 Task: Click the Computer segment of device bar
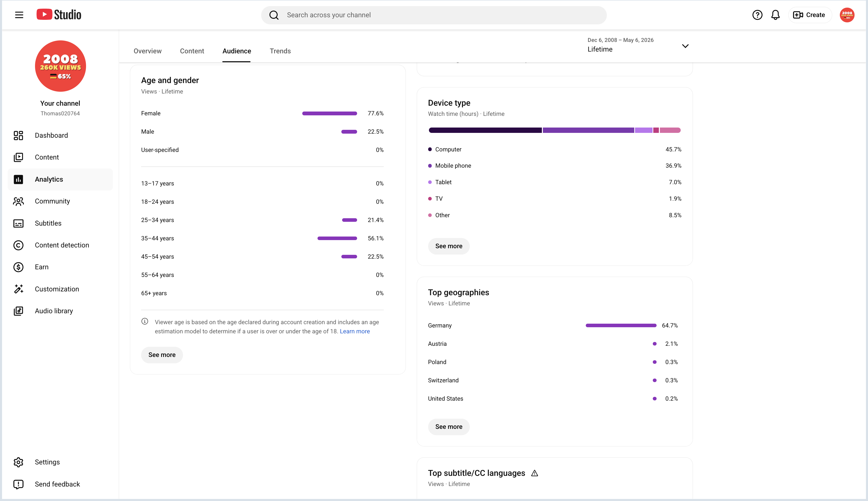[x=485, y=130]
